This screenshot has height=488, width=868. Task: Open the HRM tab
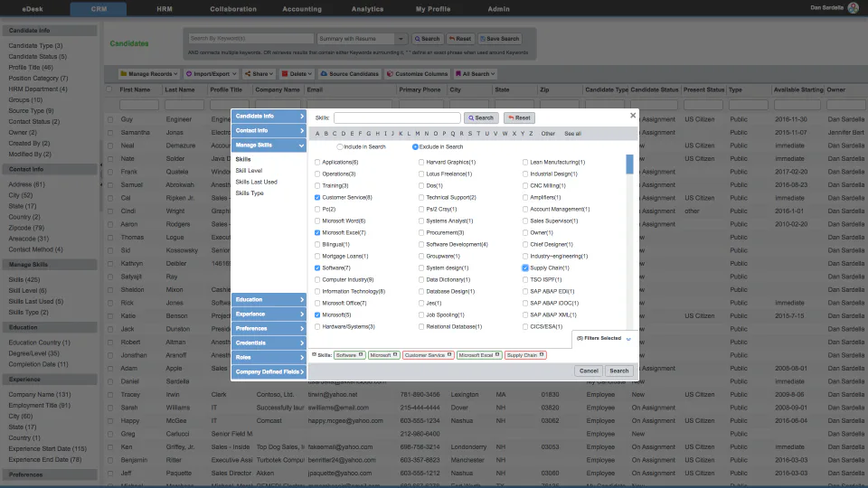[x=165, y=9]
